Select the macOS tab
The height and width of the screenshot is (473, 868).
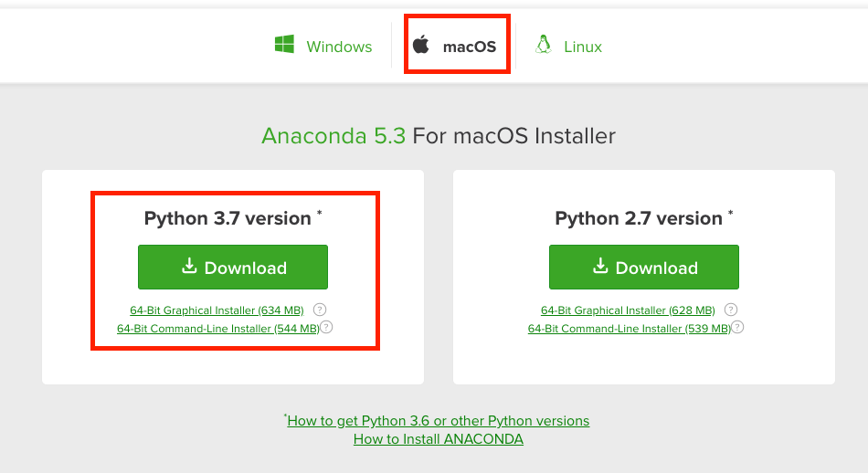(x=455, y=46)
